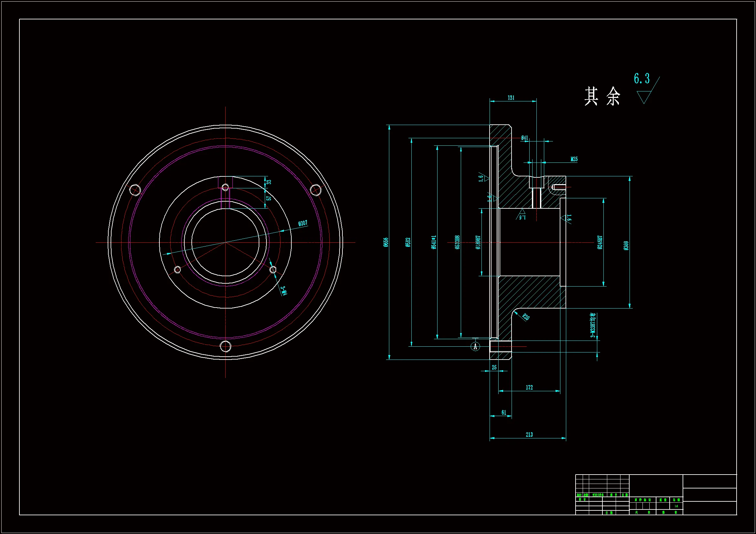The image size is (756, 534).
Task: Select the upper-right flange bolt hole
Action: 316,190
